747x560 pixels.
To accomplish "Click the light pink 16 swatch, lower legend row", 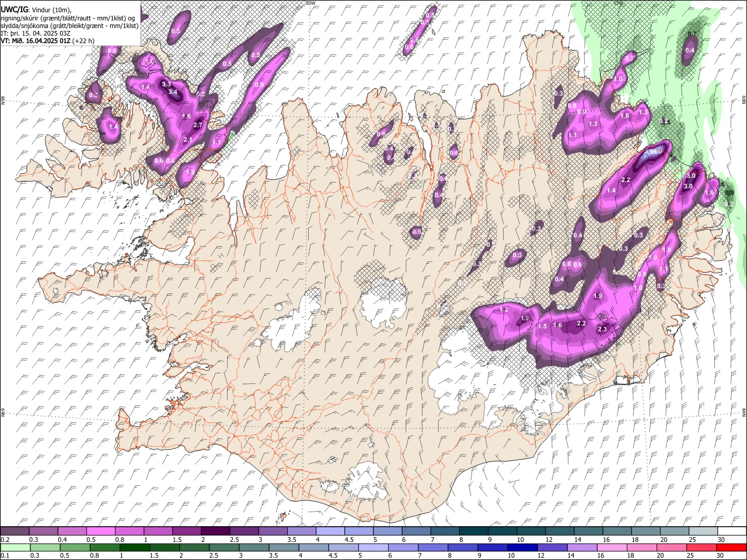I will pyautogui.click(x=612, y=547).
